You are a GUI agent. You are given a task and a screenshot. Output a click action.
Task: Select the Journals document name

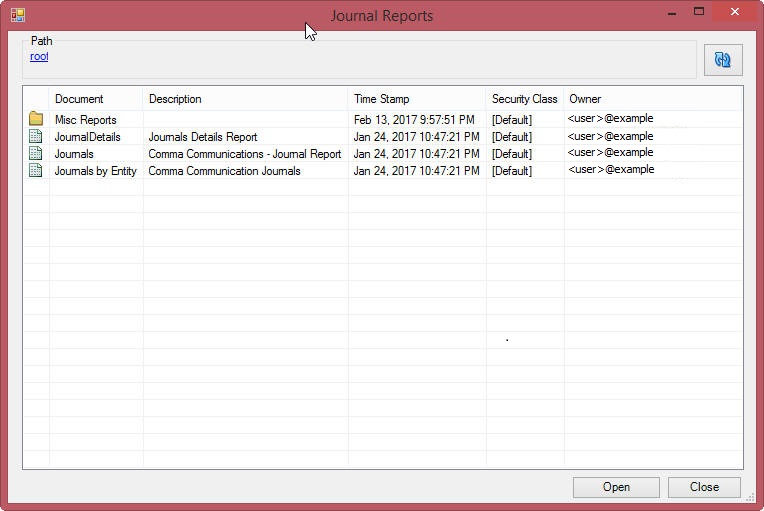(74, 154)
